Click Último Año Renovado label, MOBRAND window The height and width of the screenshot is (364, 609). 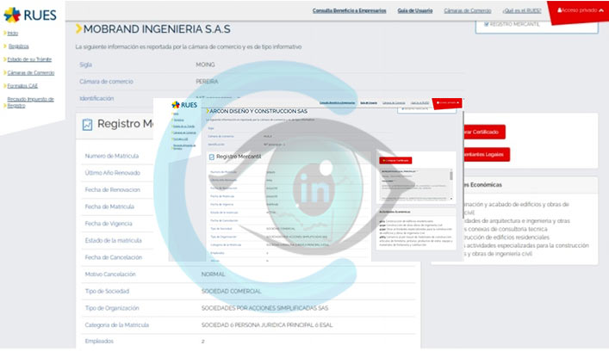pyautogui.click(x=113, y=173)
